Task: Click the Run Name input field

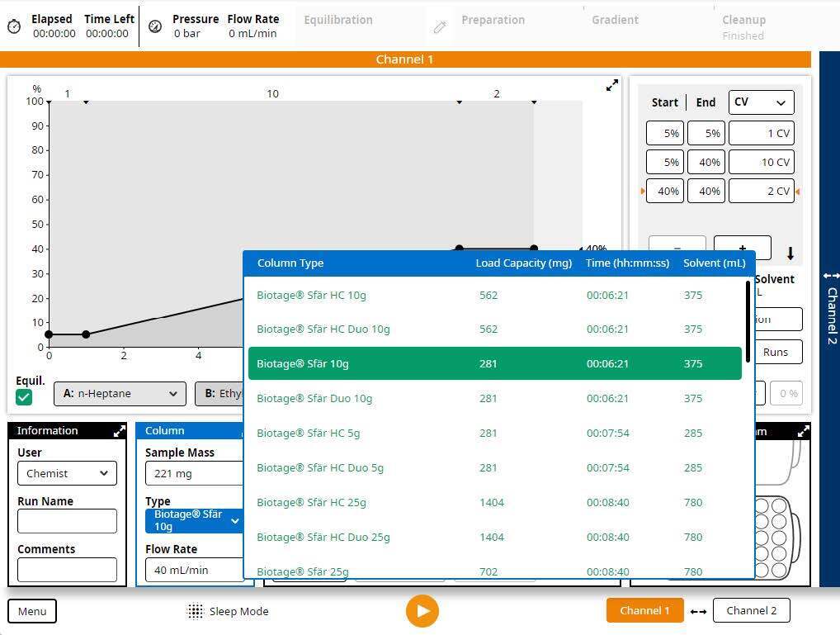Action: pos(67,521)
